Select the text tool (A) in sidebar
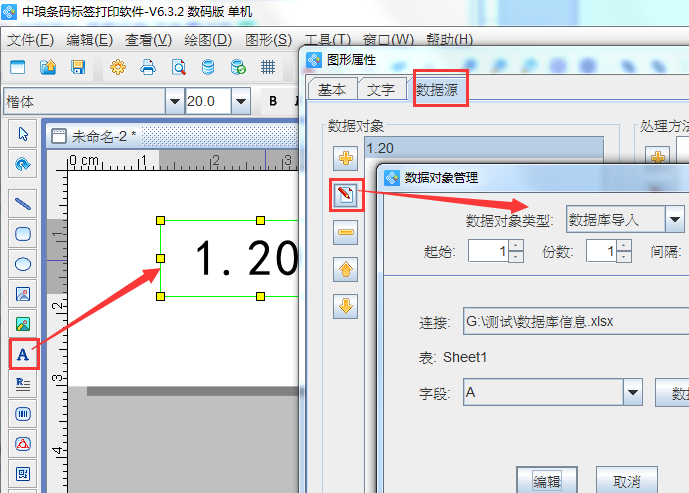The width and height of the screenshot is (689, 493). (23, 353)
